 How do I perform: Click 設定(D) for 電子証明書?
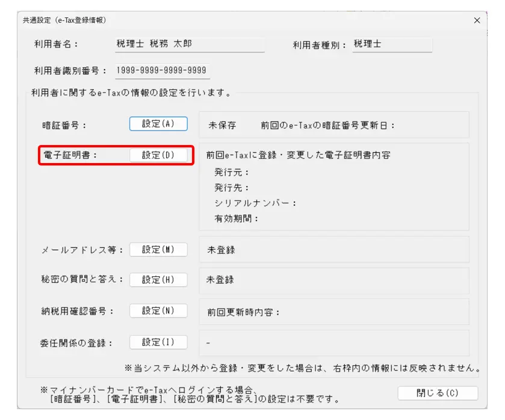coord(158,155)
